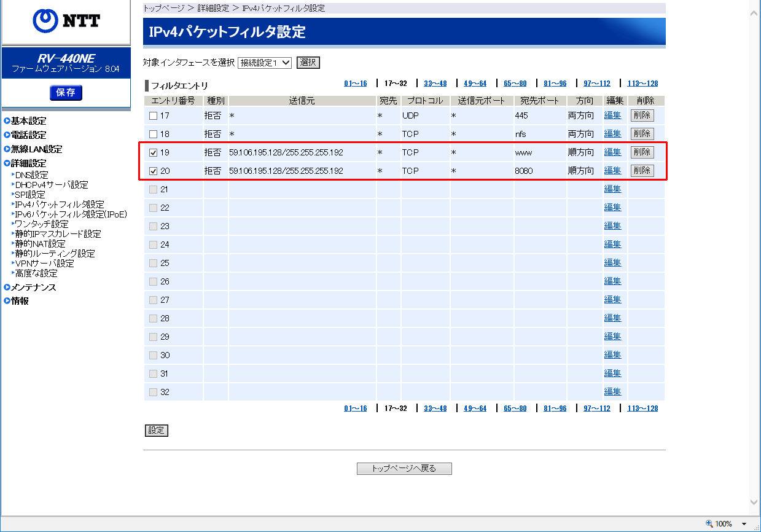Enable the checkbox for entry 18
Screen dimensions: 761x532
click(x=154, y=134)
